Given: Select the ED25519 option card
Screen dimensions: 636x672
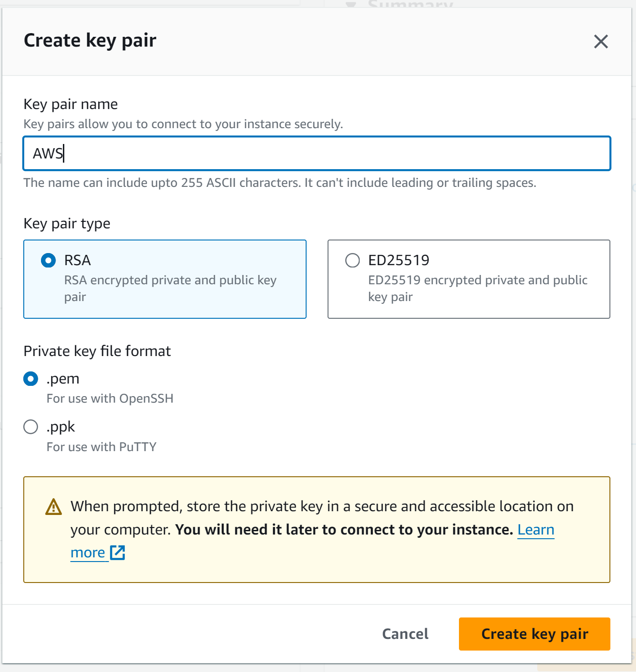Looking at the screenshot, I should (x=469, y=279).
